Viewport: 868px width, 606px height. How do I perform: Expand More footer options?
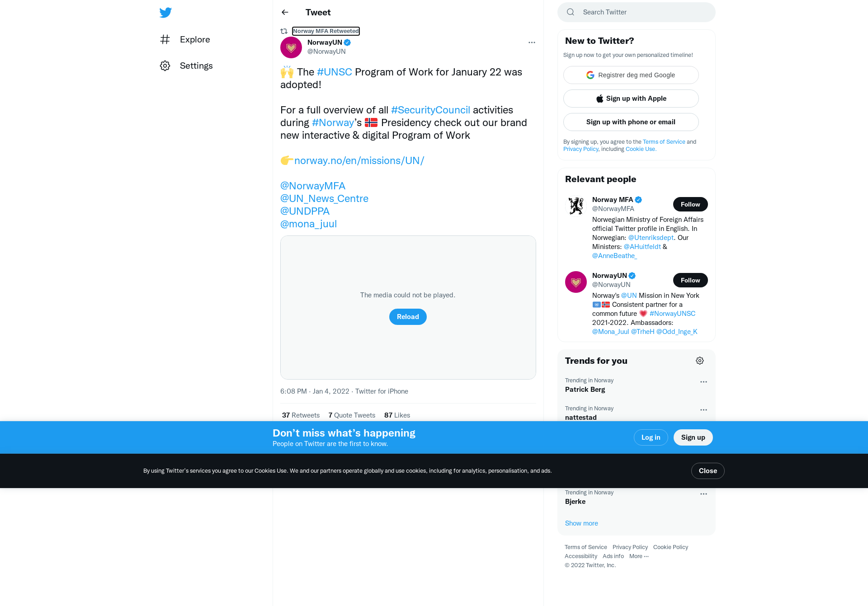639,556
